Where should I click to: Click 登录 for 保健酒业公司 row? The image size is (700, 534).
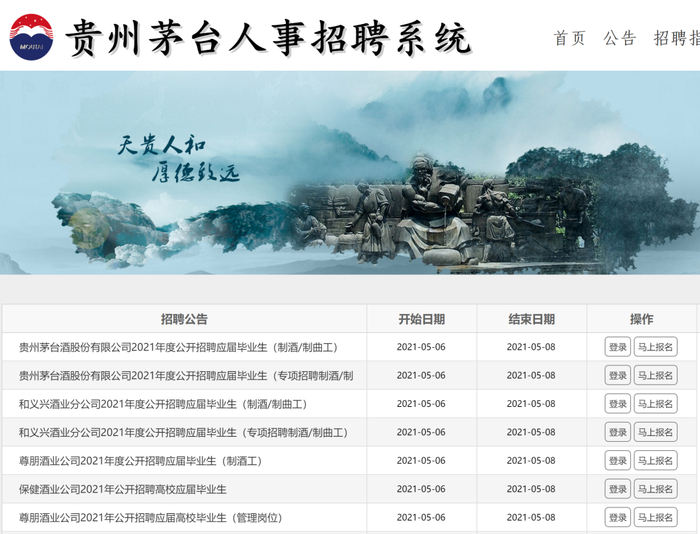coord(618,489)
